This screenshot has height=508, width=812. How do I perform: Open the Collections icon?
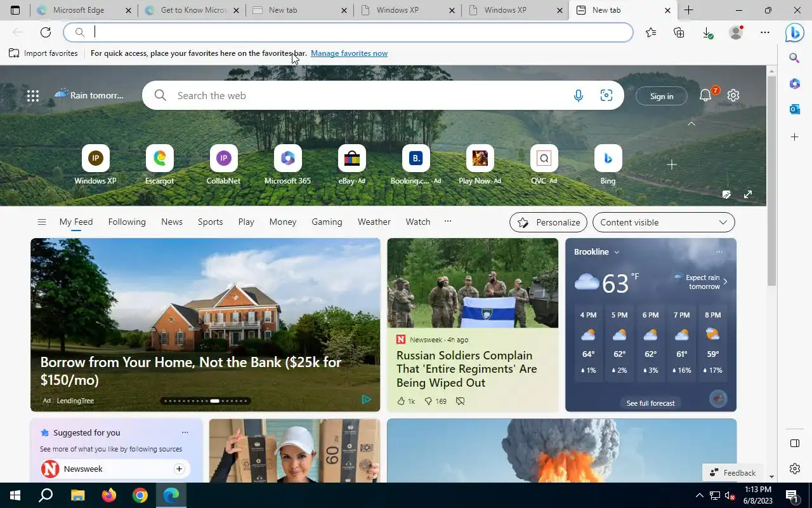click(679, 32)
